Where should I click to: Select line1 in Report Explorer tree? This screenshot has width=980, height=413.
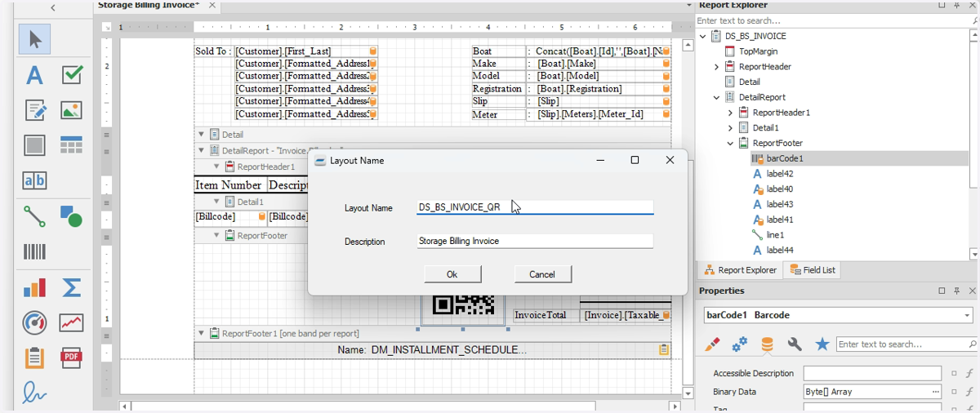point(775,235)
